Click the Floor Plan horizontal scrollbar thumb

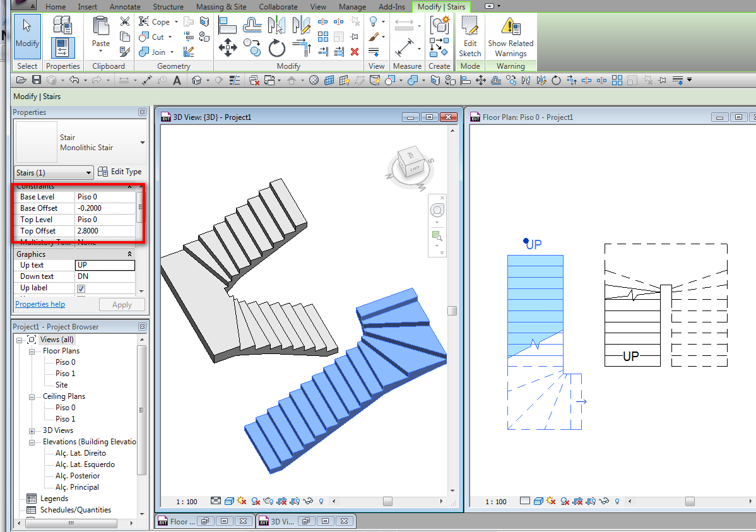coord(690,502)
